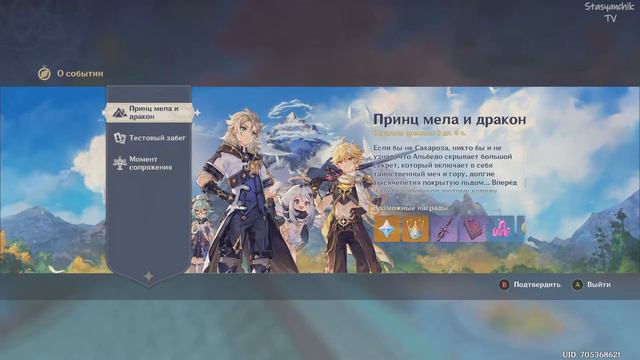Click the Возможные награды label
This screenshot has width=640, height=360.
(x=411, y=208)
